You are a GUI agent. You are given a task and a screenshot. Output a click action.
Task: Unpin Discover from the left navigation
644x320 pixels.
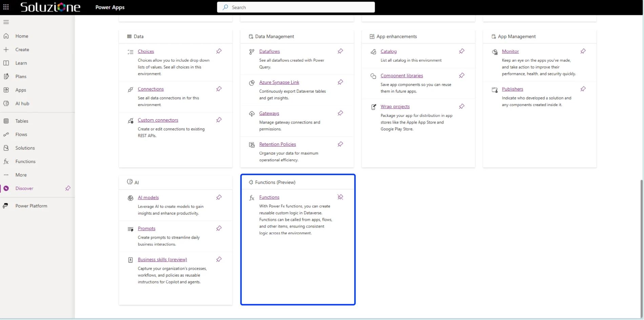68,188
